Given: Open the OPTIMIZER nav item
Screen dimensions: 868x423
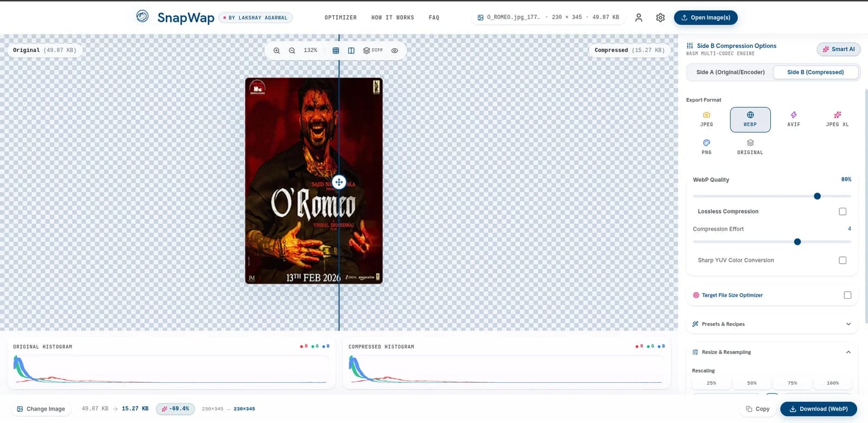Looking at the screenshot, I should point(341,17).
